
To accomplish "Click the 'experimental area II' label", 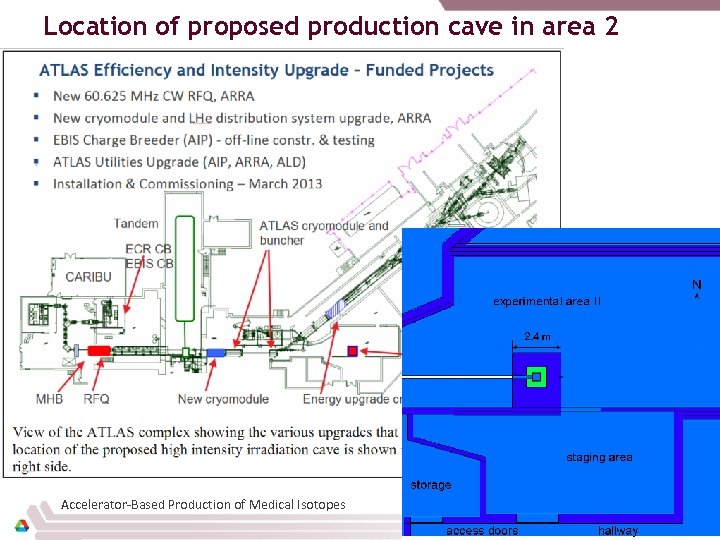I will pos(547,301).
